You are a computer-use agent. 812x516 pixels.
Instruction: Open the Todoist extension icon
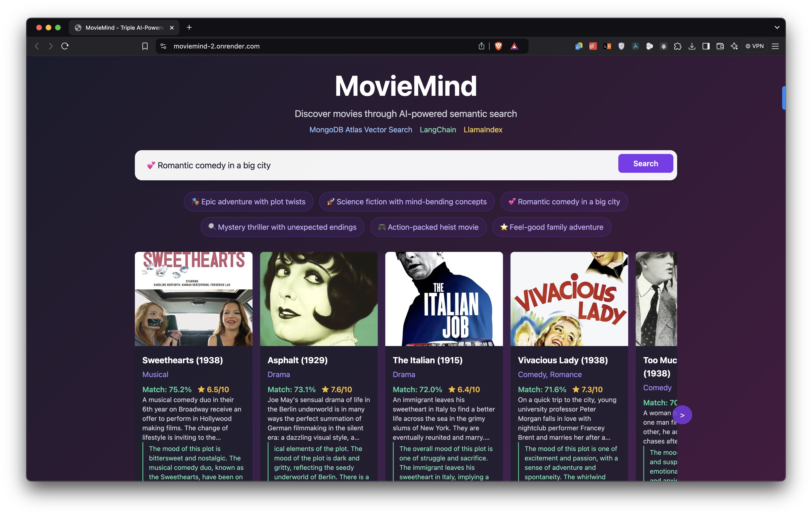(x=593, y=46)
